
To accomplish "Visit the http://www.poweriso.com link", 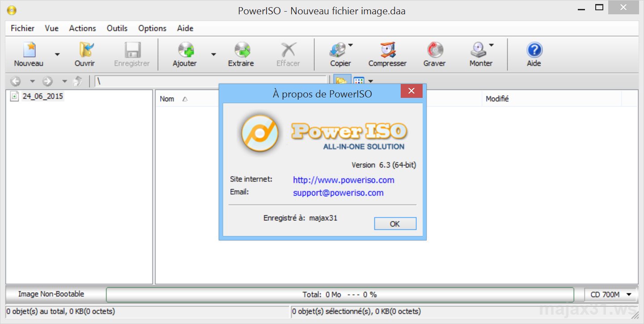I will point(343,180).
